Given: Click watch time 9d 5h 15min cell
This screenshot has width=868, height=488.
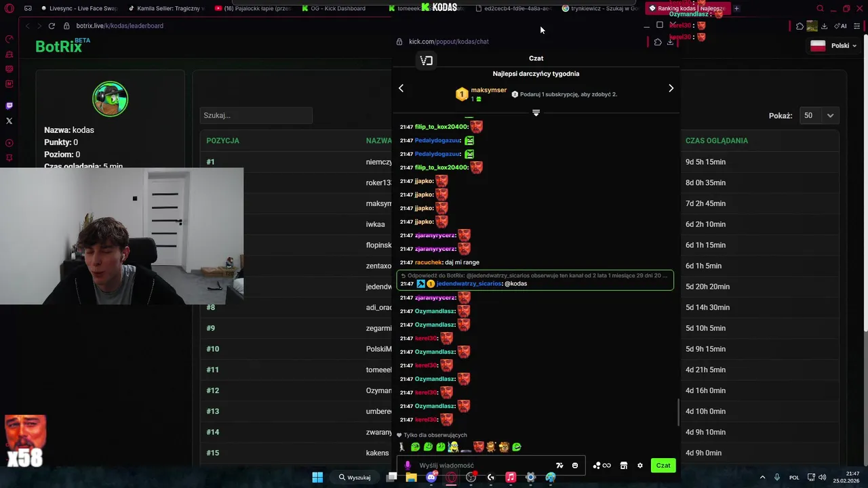Looking at the screenshot, I should 705,162.
